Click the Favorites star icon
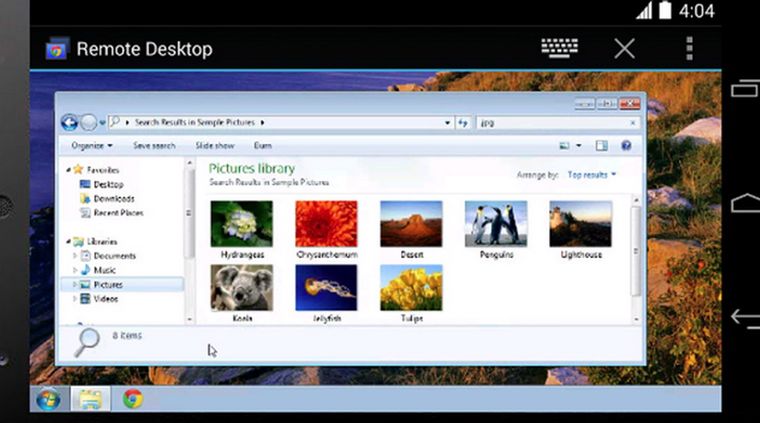Screen dimensions: 760x423 pos(78,169)
